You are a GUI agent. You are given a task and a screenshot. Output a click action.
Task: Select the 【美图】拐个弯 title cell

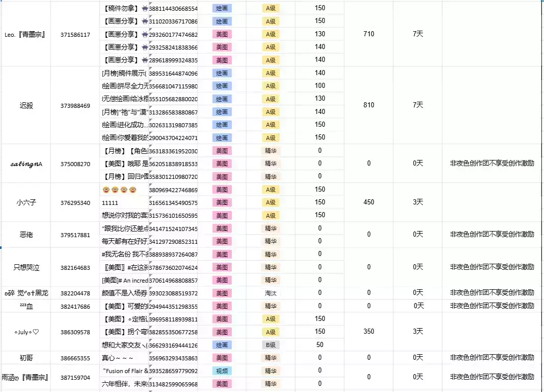[x=125, y=332]
